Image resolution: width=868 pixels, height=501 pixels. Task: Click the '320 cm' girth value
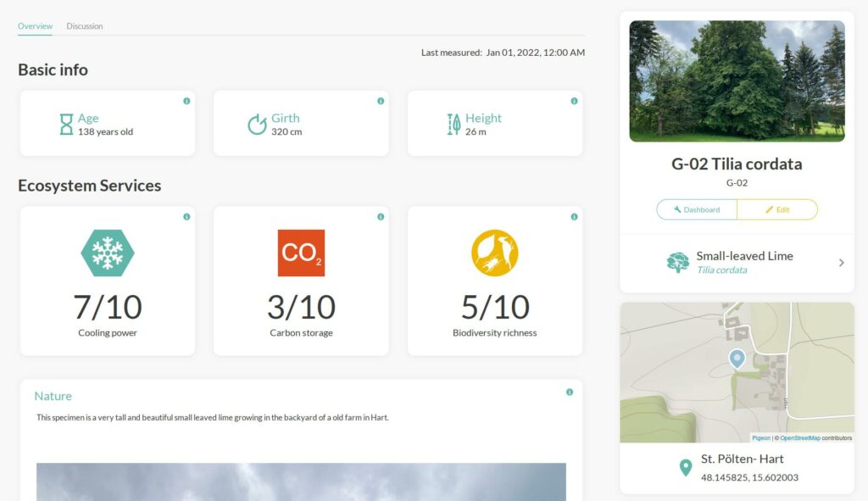point(287,131)
